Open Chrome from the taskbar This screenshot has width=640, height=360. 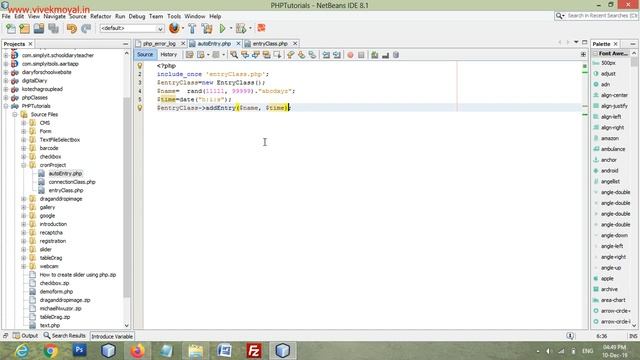coord(51,351)
